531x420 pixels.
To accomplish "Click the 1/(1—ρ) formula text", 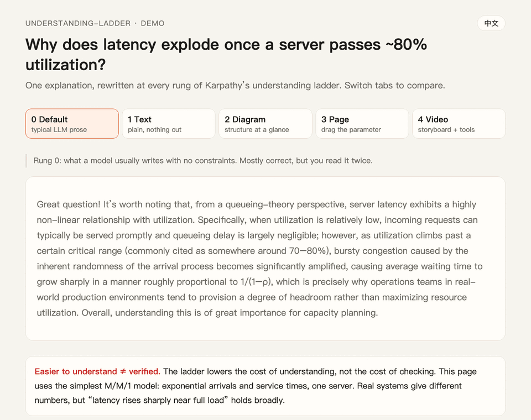I will coord(256,282).
